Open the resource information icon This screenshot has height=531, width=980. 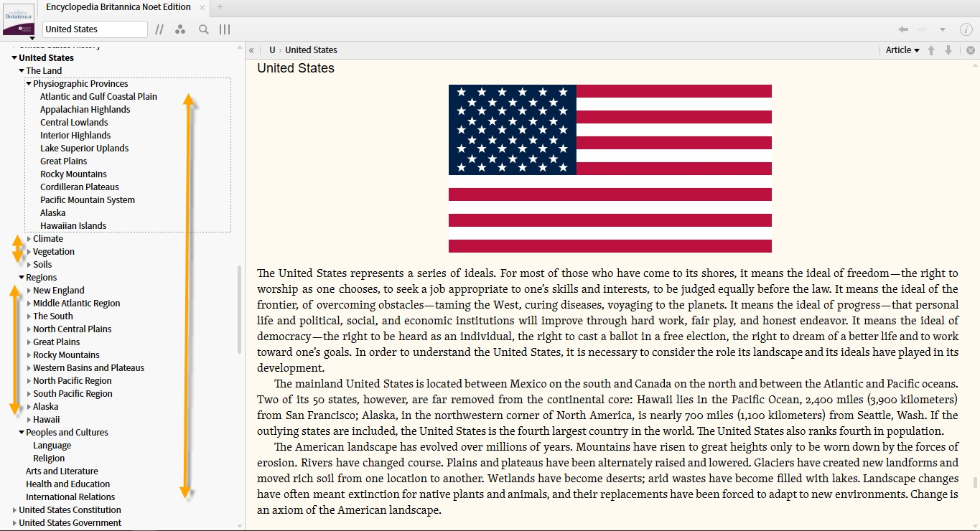coord(966,29)
